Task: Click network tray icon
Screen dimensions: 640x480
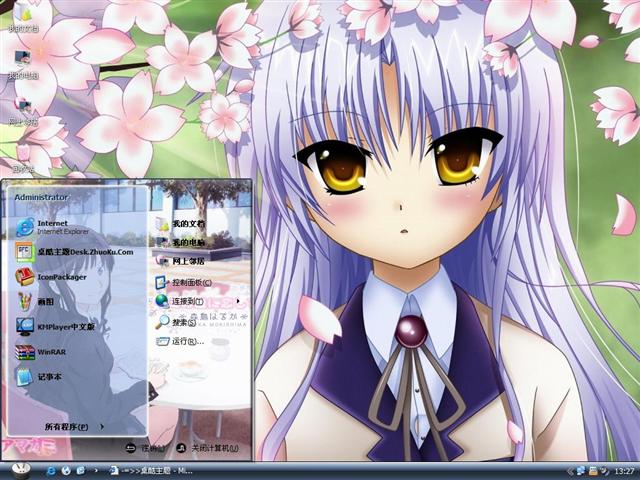Action: pyautogui.click(x=580, y=471)
